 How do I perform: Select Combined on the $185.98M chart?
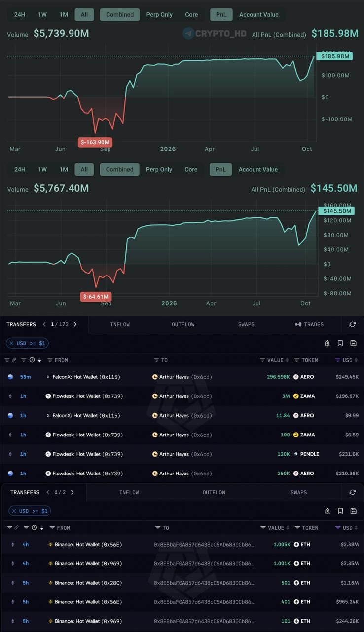120,14
